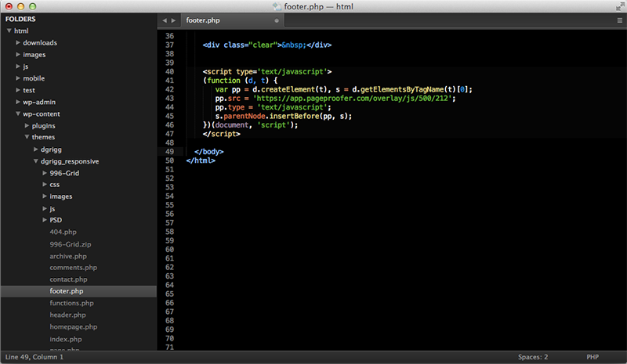
Task: Click line number 40 in the gutter
Action: coord(169,71)
